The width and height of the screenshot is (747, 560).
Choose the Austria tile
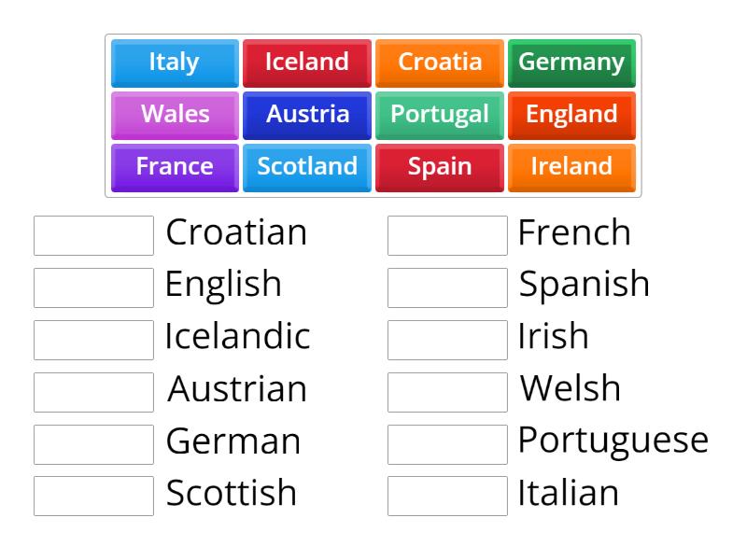(x=306, y=115)
